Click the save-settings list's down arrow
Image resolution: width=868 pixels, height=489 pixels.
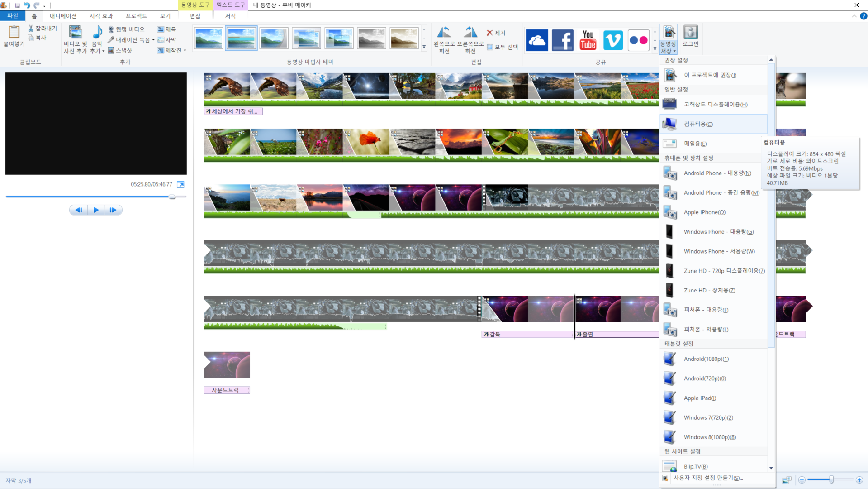coord(771,468)
